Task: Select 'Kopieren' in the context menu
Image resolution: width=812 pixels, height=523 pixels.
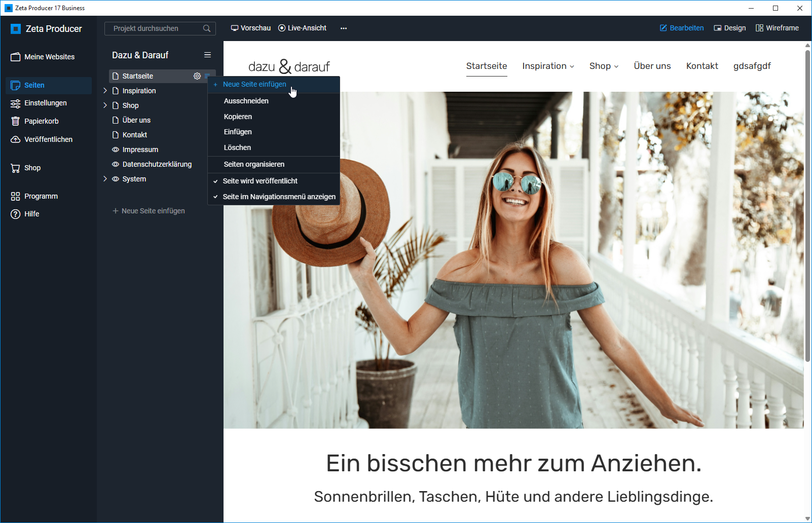Action: pos(238,117)
